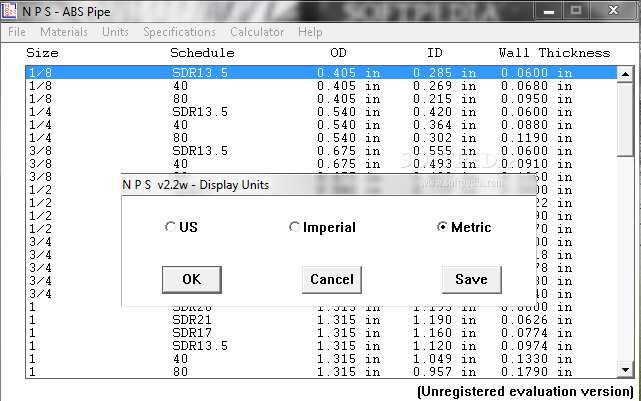This screenshot has height=401, width=641.
Task: Select the 1 inch SDR13.5 row
Action: click(x=321, y=346)
